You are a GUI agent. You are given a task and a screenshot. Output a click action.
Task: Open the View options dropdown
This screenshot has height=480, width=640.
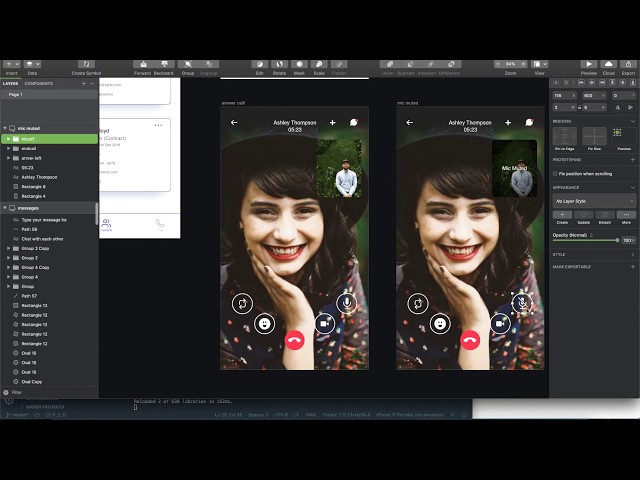pos(539,64)
